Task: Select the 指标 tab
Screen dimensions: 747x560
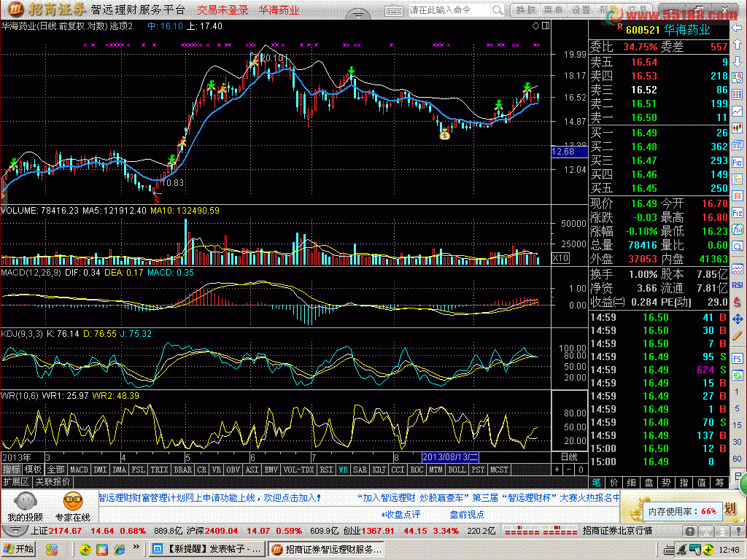Action: pyautogui.click(x=10, y=470)
